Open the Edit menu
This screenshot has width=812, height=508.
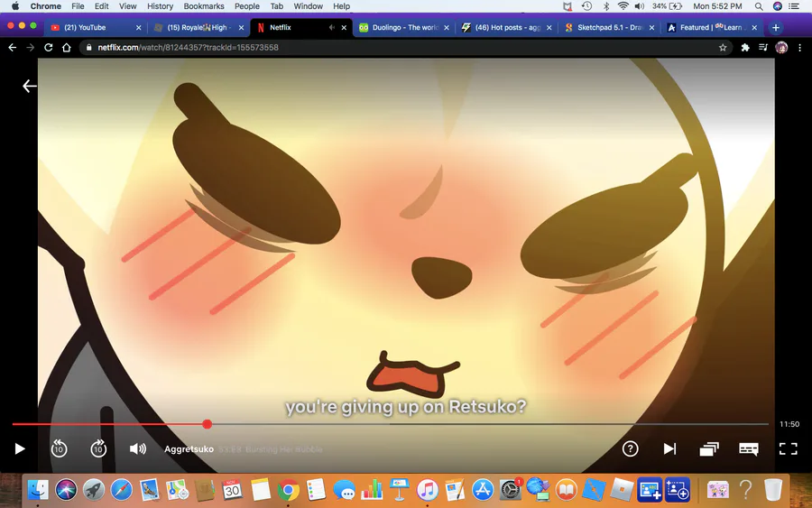101,6
